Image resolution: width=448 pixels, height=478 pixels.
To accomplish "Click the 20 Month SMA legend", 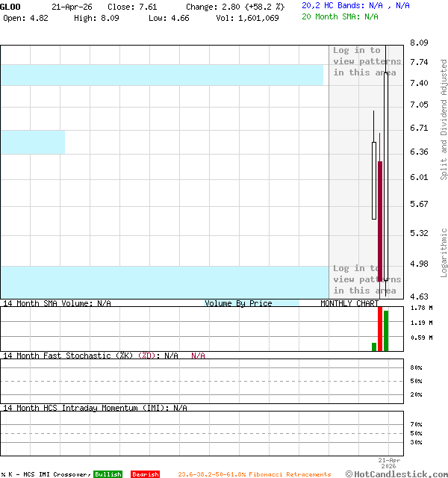I will coord(340,16).
